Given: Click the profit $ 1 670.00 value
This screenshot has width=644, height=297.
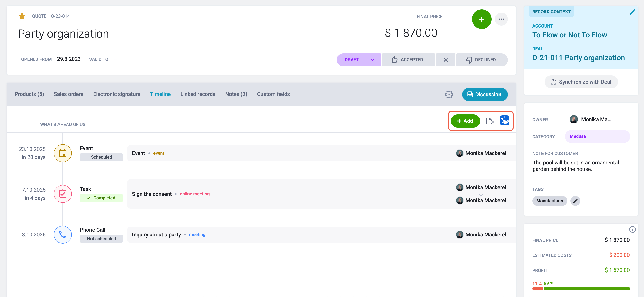Looking at the screenshot, I should (617, 270).
